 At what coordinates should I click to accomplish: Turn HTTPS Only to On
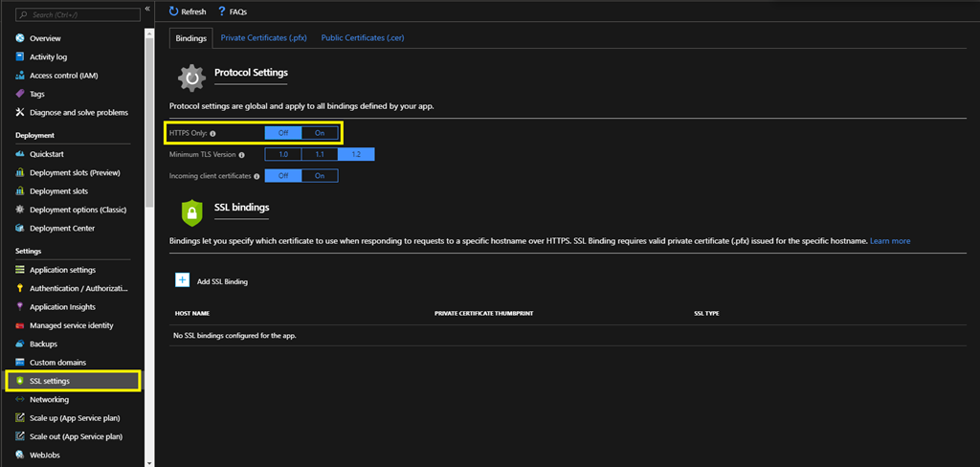coord(320,133)
